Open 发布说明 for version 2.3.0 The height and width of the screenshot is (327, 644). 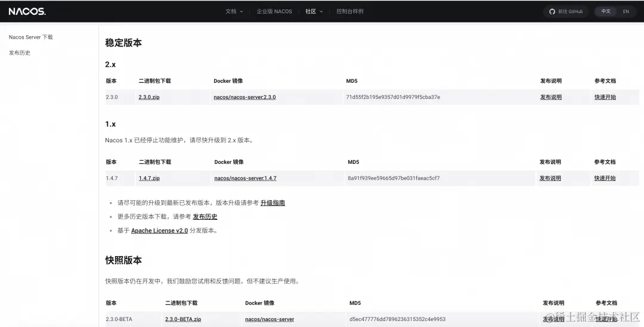tap(551, 97)
